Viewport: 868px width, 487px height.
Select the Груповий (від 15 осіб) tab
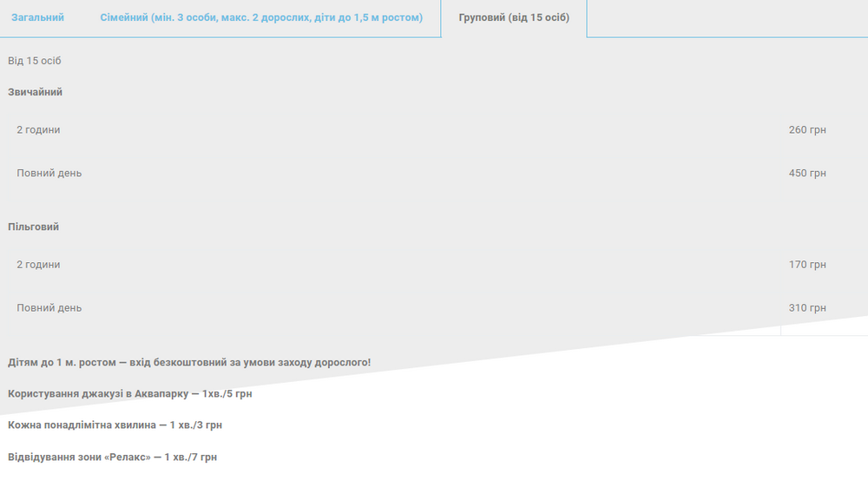click(x=514, y=17)
